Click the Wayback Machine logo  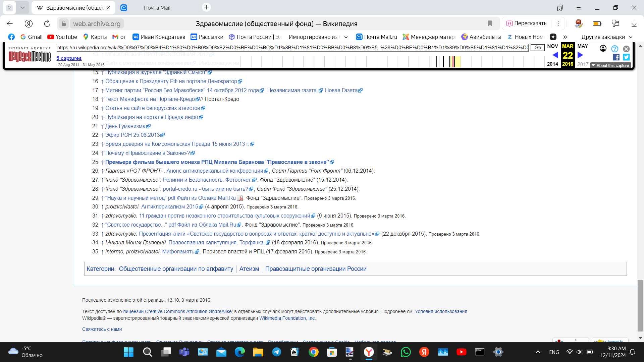30,55
